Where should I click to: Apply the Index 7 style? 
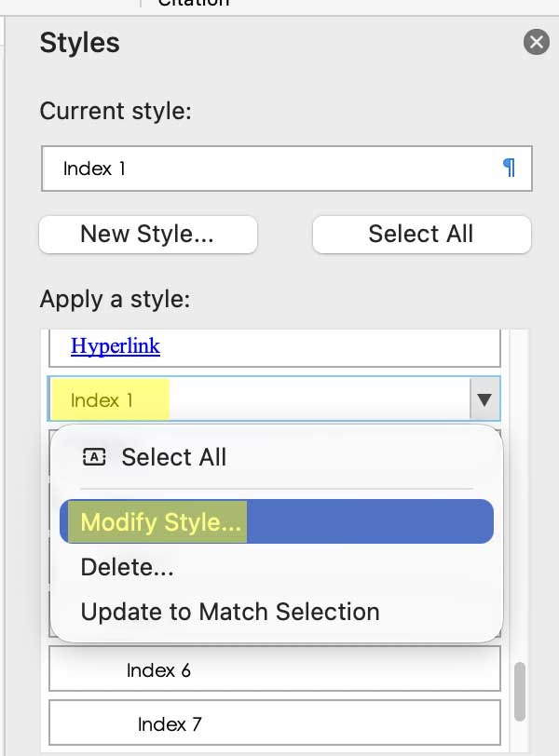coord(170,723)
